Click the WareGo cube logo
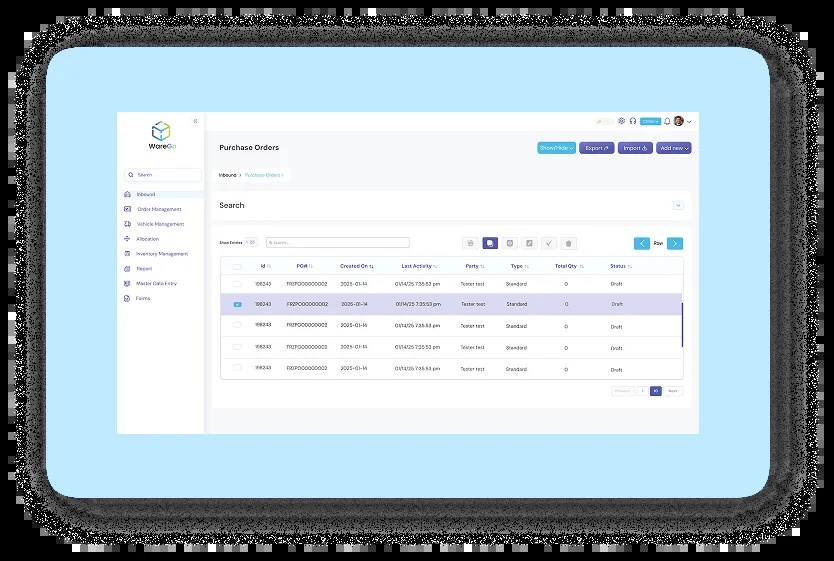The image size is (834, 561). (x=161, y=131)
